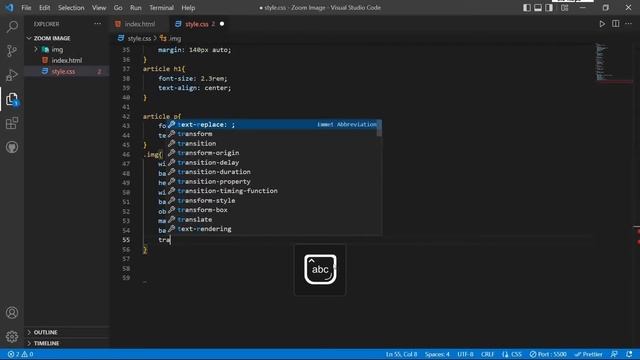Click the Run play icon in editor toolbar
Screen dimensions: 640x360
(x=602, y=24)
